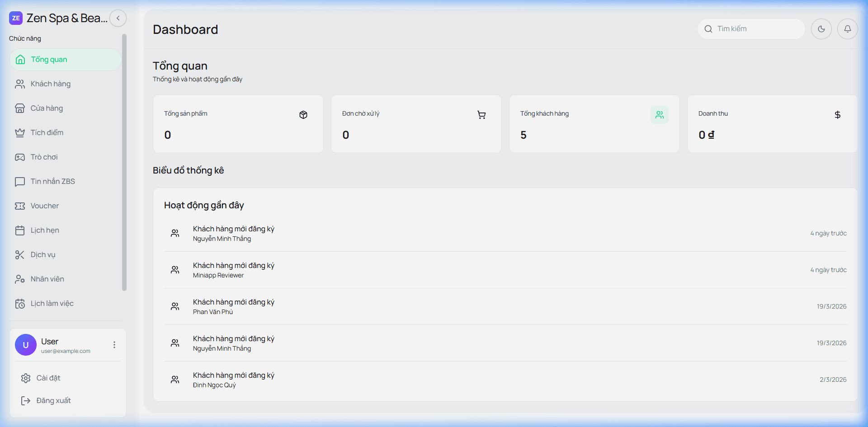The height and width of the screenshot is (427, 868).
Task: Click the Tổng khách hàng green icon
Action: (x=659, y=115)
